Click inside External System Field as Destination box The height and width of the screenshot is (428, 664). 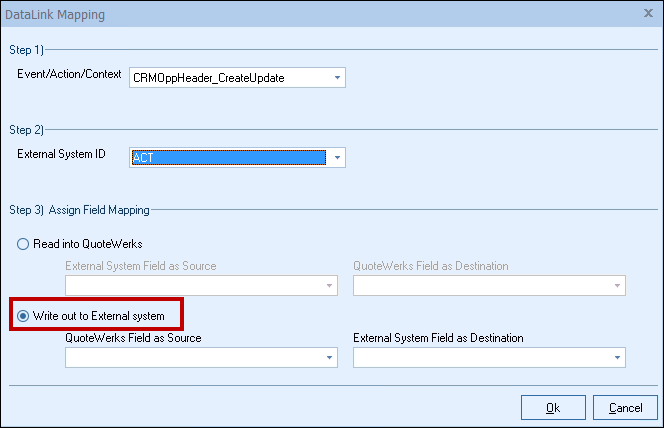(481, 357)
